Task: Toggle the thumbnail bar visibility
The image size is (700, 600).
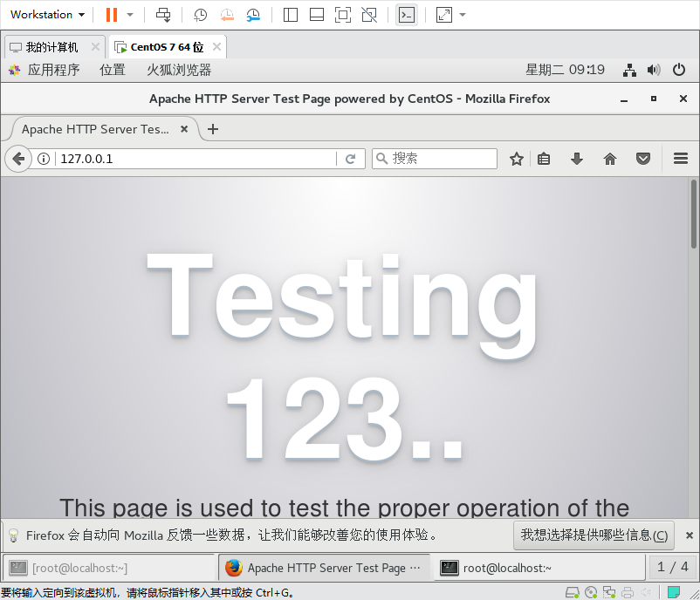Action: pyautogui.click(x=316, y=15)
